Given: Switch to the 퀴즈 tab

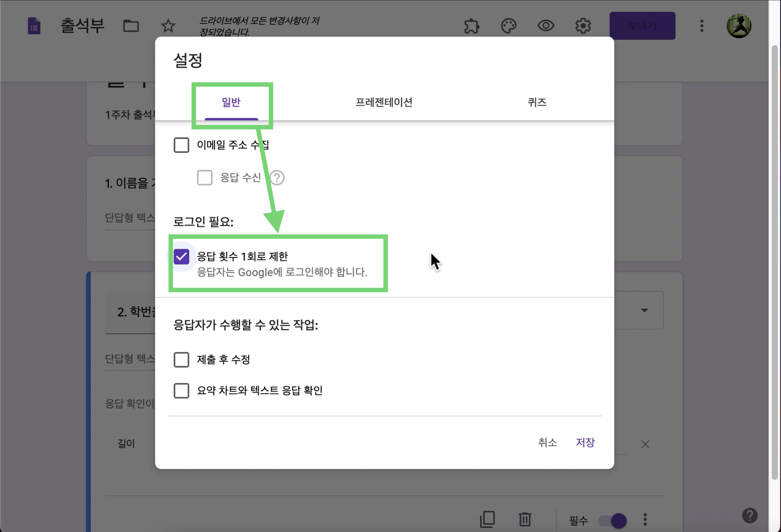Looking at the screenshot, I should coord(537,102).
